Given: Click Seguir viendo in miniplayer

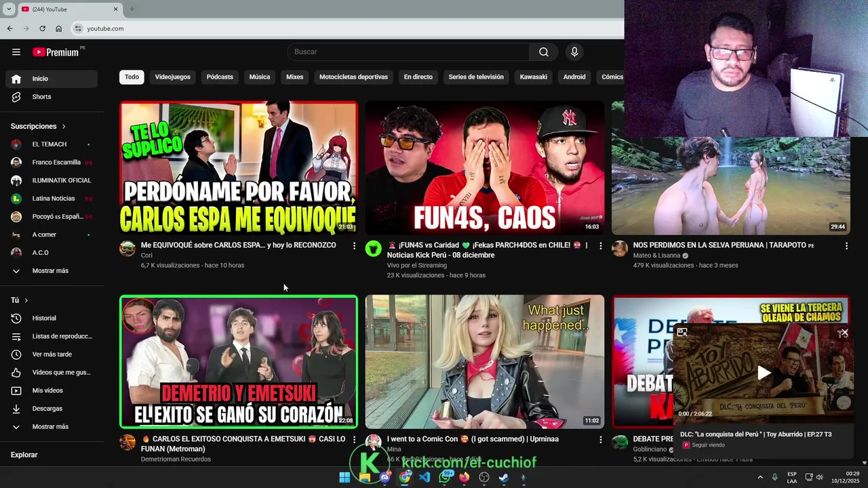Looking at the screenshot, I should [708, 445].
